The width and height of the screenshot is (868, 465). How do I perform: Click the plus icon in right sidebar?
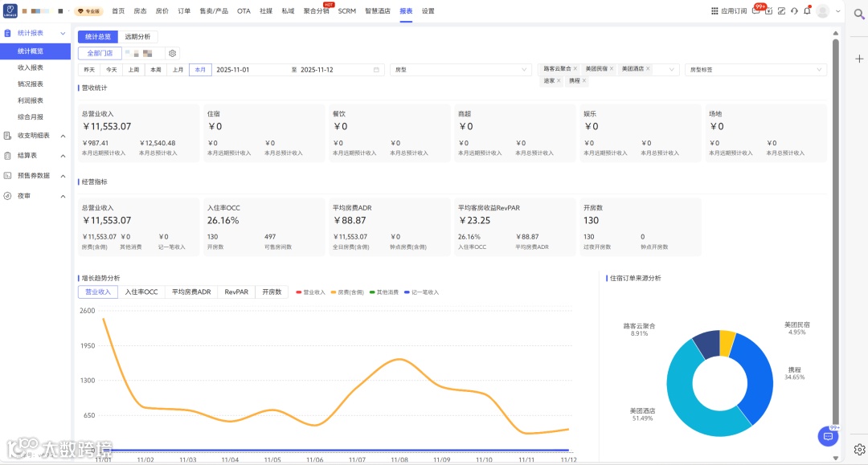pos(859,59)
